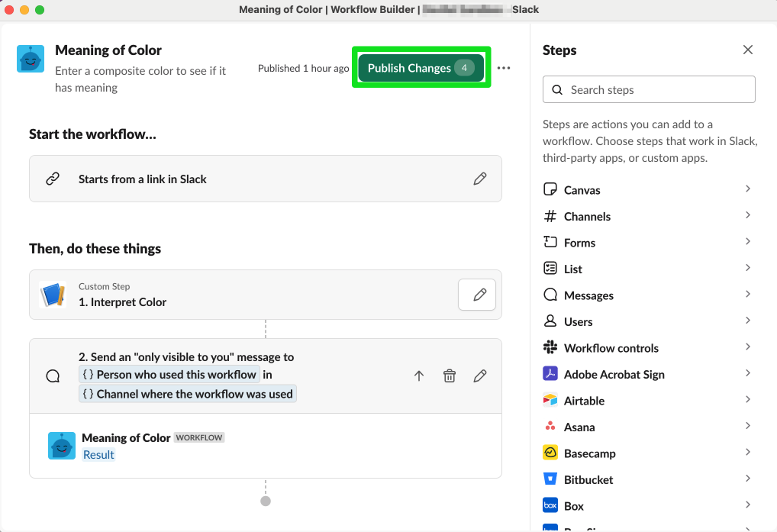Expand the Basecamp step category
This screenshot has height=532, width=777.
click(746, 453)
